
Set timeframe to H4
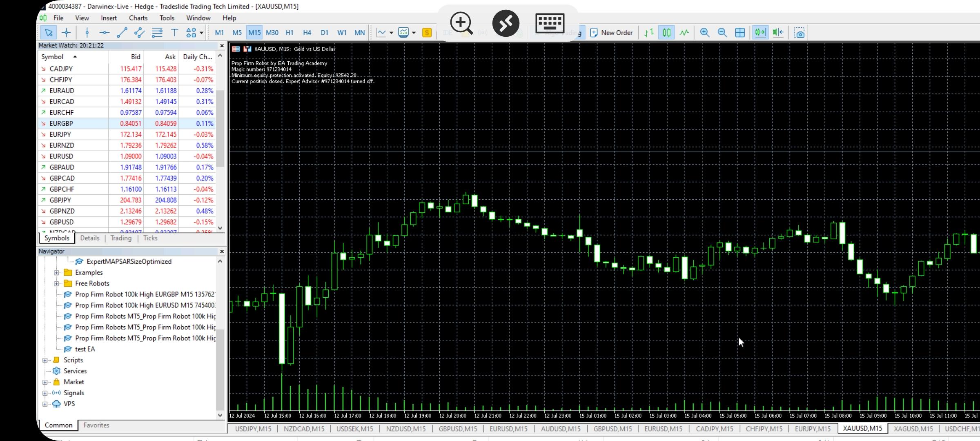coord(307,33)
